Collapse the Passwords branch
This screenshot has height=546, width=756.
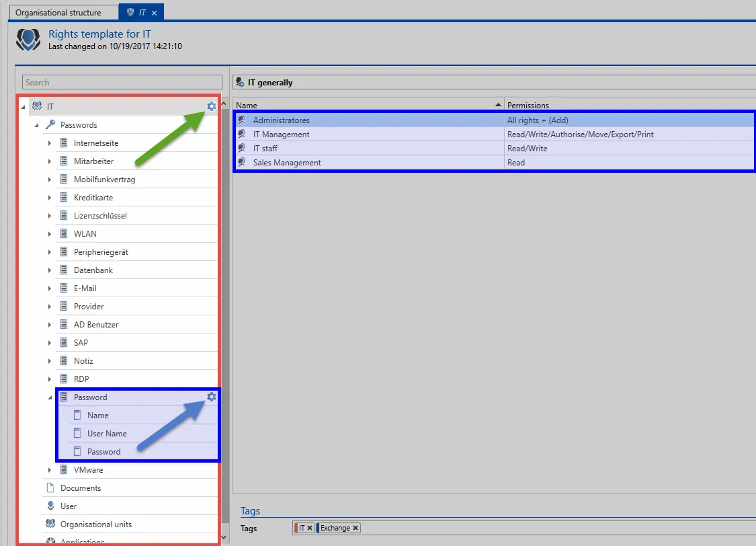pos(36,125)
